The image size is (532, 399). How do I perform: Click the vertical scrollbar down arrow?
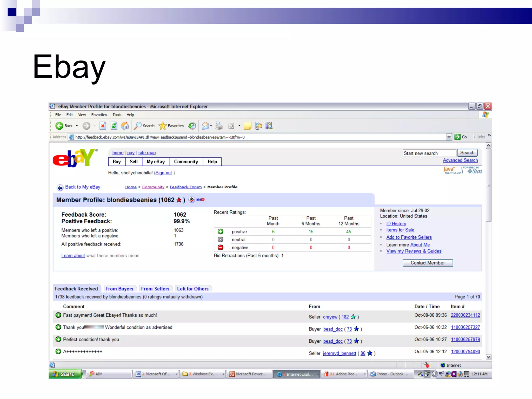pos(489,357)
